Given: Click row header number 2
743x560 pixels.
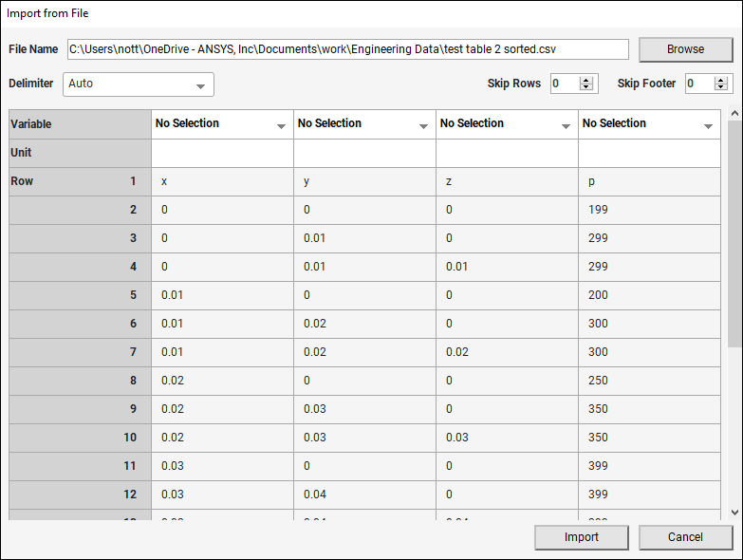Looking at the screenshot, I should pyautogui.click(x=80, y=210).
